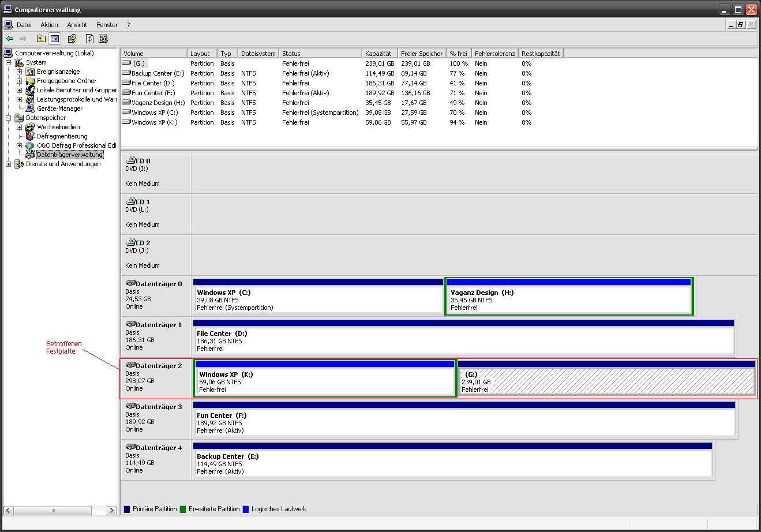Image resolution: width=761 pixels, height=532 pixels.
Task: Collapse the System tree node
Action: click(9, 62)
